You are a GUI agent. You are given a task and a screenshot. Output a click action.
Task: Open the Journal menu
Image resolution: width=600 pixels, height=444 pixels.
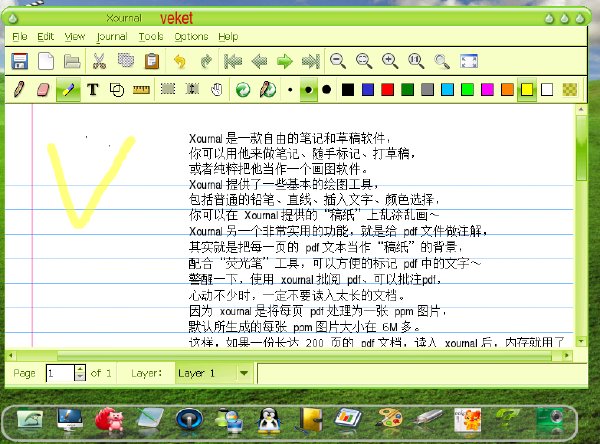(x=112, y=36)
